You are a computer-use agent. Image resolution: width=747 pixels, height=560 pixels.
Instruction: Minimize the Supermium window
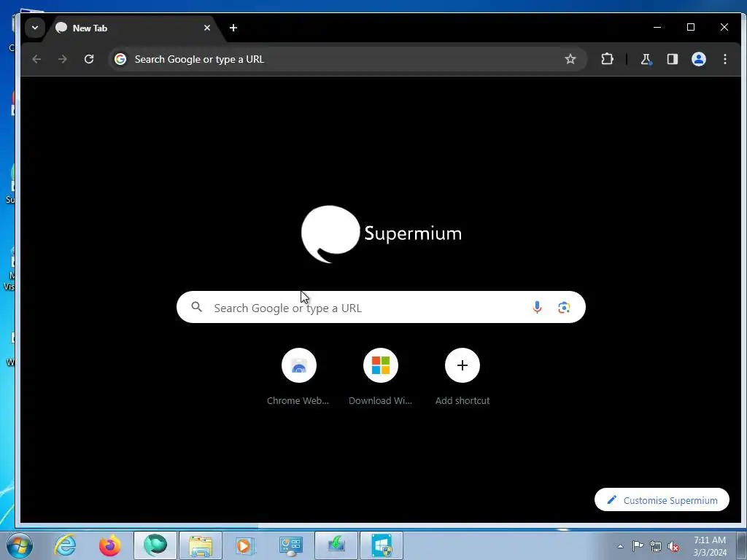coord(657,27)
